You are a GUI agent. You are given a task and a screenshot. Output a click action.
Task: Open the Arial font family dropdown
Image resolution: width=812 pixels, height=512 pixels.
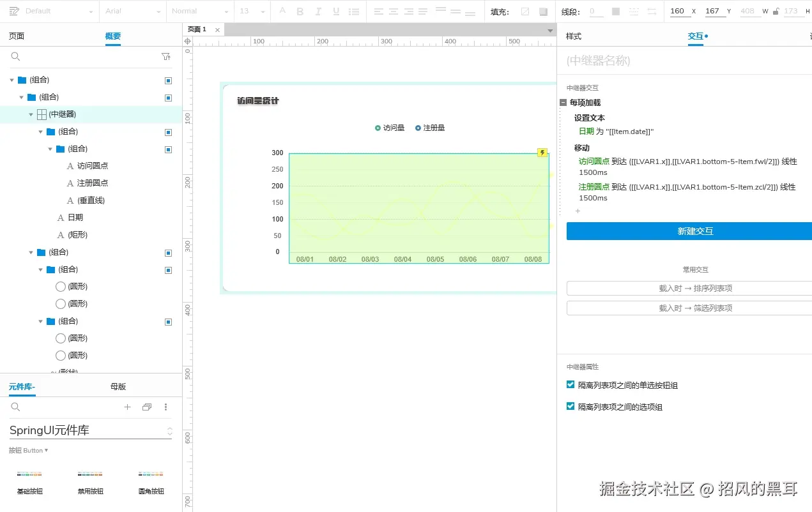[x=133, y=11]
